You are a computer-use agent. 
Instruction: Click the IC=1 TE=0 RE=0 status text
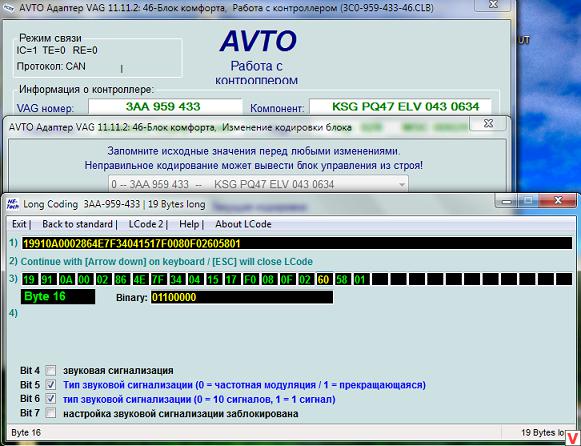[x=57, y=50]
